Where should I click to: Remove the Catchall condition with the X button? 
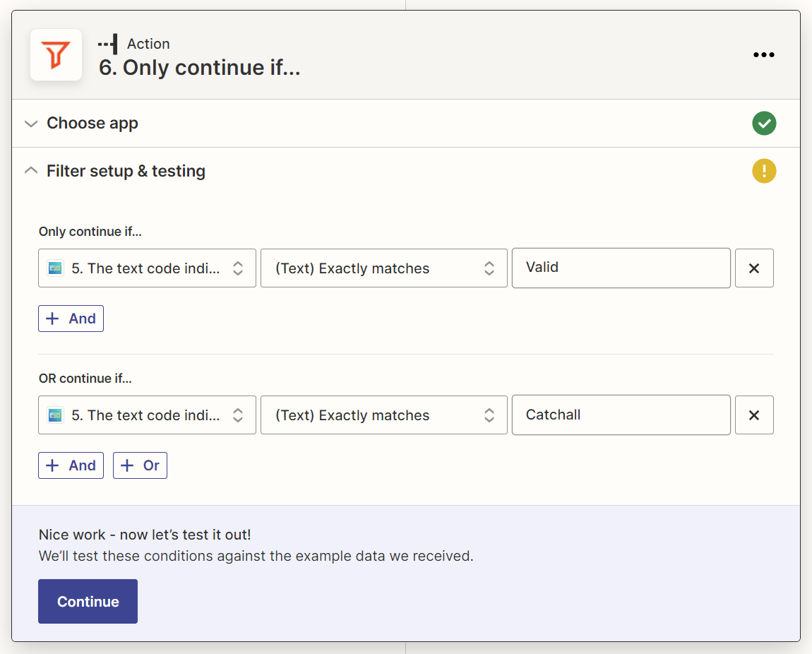(x=754, y=415)
